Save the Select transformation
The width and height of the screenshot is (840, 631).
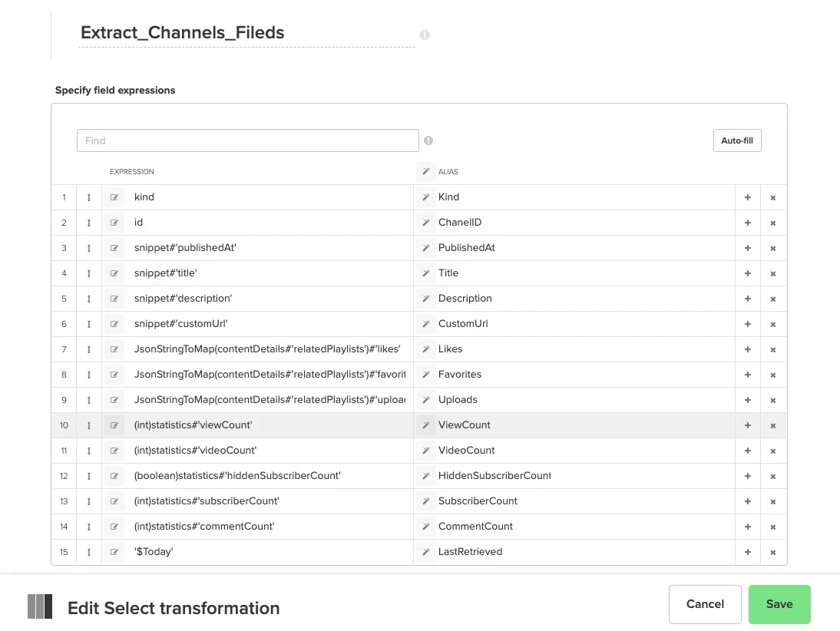[779, 604]
